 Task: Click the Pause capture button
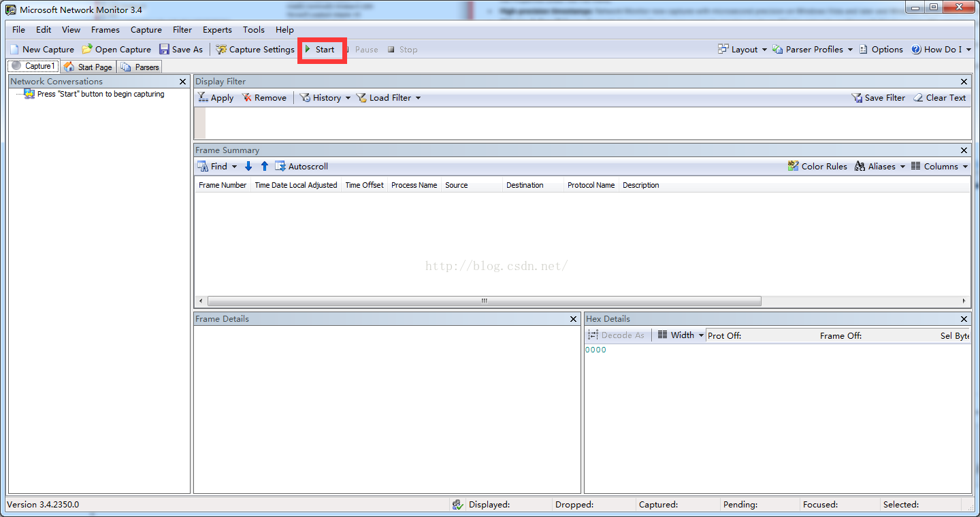tap(361, 49)
